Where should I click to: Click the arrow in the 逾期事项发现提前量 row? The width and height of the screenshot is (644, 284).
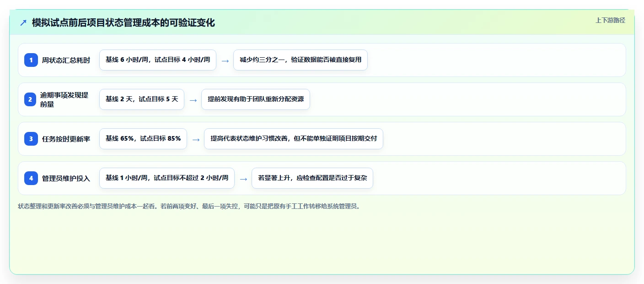click(x=193, y=100)
